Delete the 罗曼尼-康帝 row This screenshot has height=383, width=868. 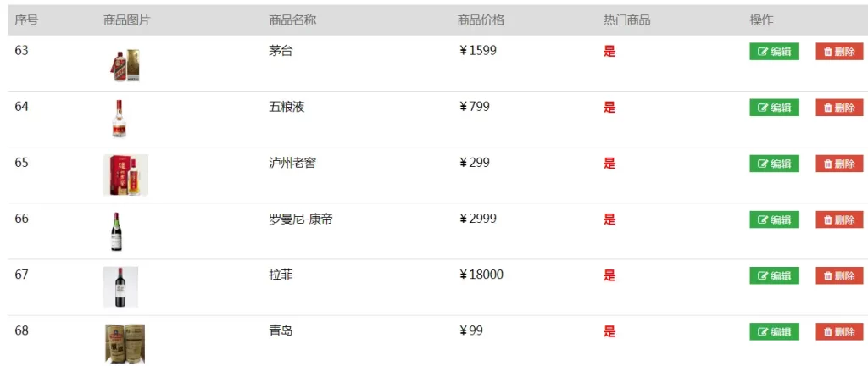[839, 219]
